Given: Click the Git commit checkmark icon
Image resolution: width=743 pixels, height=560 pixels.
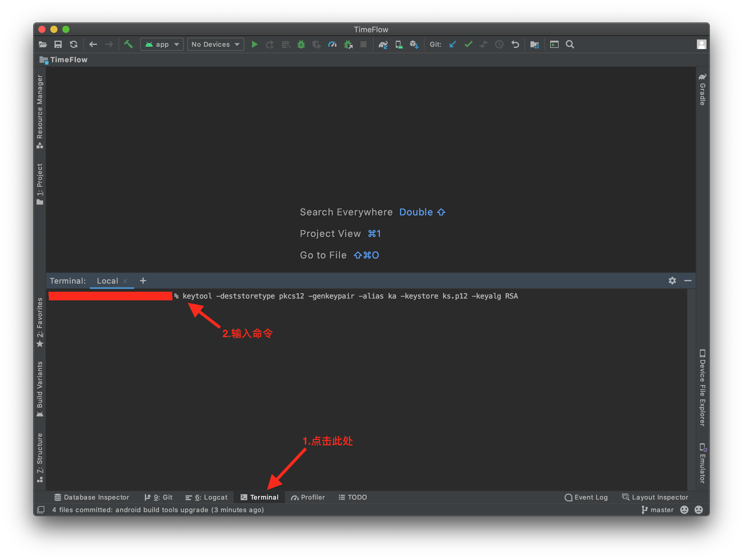Looking at the screenshot, I should (468, 44).
